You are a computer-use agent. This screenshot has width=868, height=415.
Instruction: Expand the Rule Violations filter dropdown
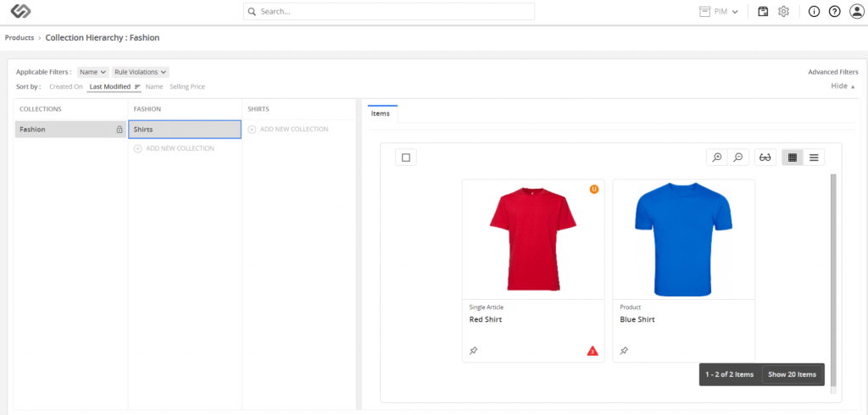pos(141,72)
